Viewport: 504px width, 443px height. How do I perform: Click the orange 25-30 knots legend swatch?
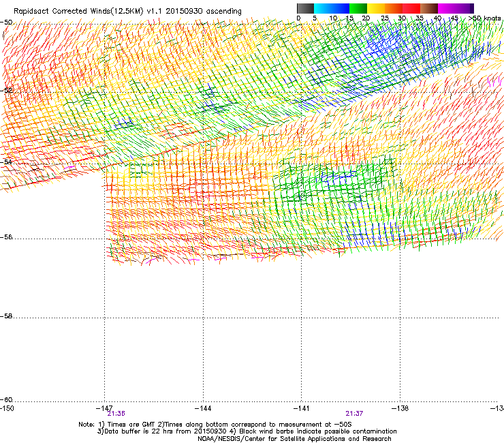click(394, 8)
